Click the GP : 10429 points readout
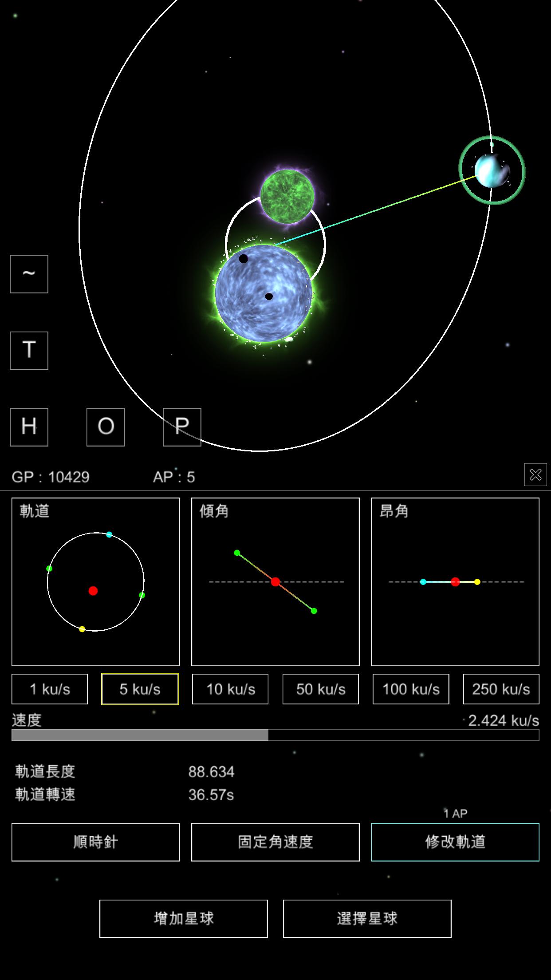Image resolution: width=551 pixels, height=980 pixels. (x=51, y=477)
